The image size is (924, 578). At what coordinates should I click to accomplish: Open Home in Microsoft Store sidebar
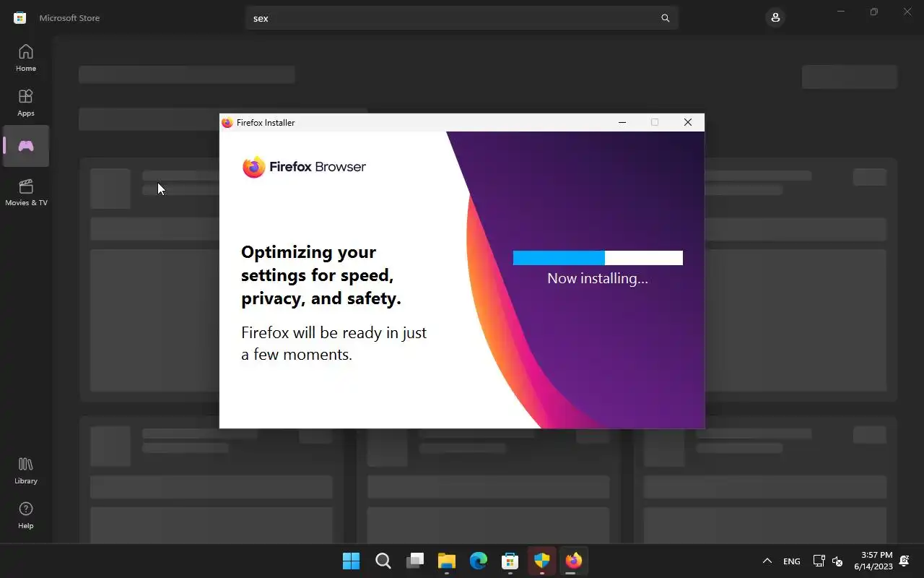26,58
